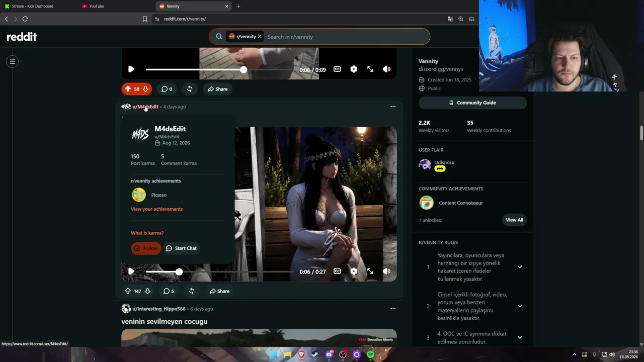Open Discord from the taskbar

coord(329,354)
